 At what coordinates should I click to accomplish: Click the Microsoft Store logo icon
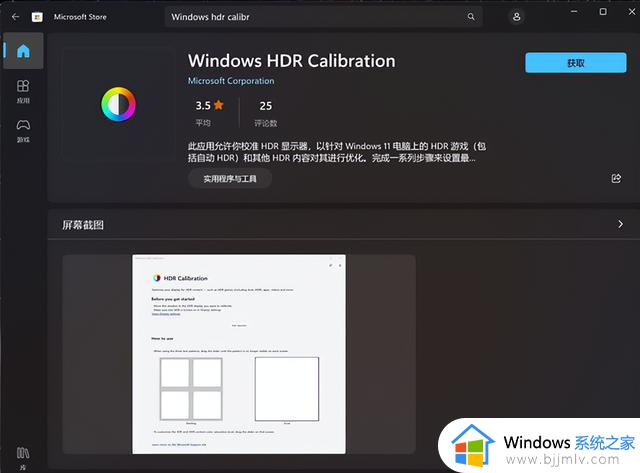[37, 17]
